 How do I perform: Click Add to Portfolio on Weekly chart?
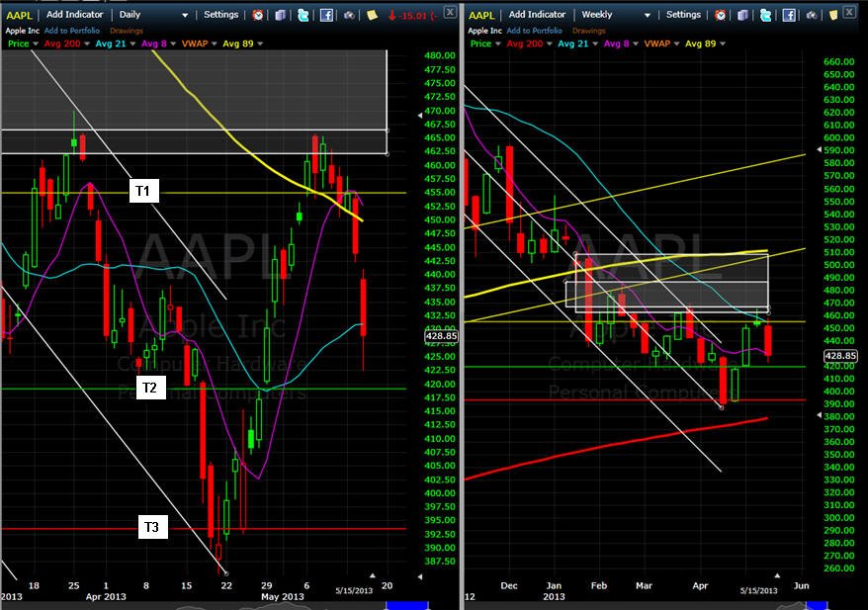pos(534,31)
